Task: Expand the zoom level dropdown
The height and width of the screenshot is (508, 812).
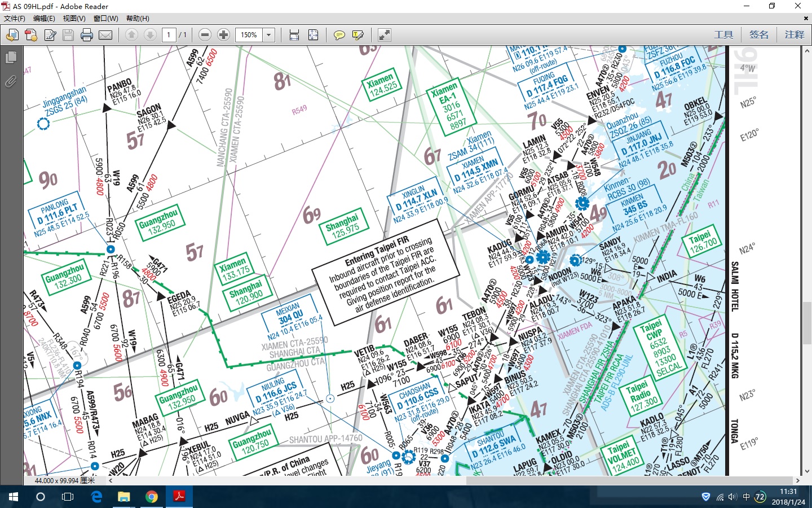Action: (x=269, y=35)
